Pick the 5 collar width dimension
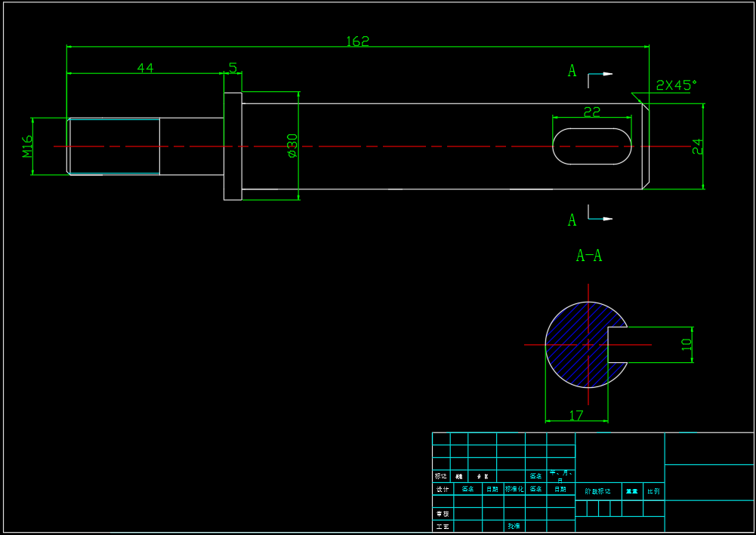The width and height of the screenshot is (756, 535). (233, 68)
